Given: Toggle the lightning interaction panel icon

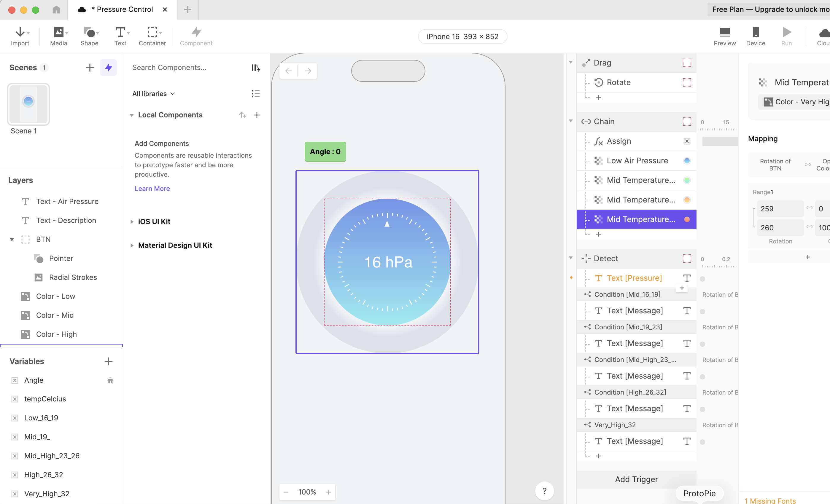Looking at the screenshot, I should (109, 68).
